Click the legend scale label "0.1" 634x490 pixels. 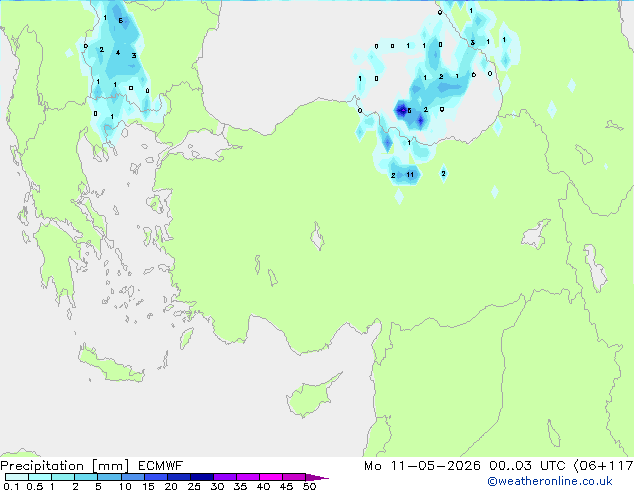tap(11, 486)
